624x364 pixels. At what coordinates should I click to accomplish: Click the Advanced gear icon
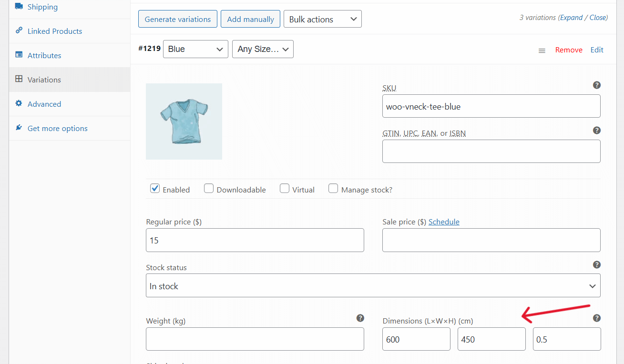click(x=19, y=103)
